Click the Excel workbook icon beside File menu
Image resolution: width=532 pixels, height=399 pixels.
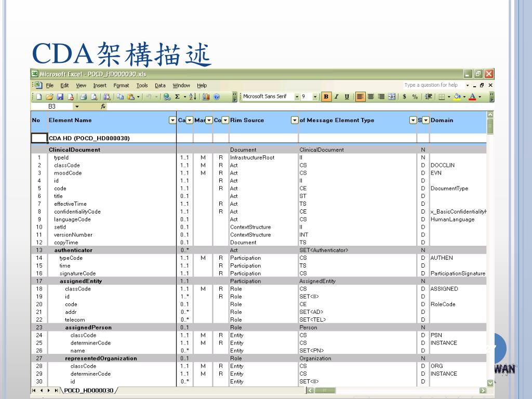pos(37,85)
